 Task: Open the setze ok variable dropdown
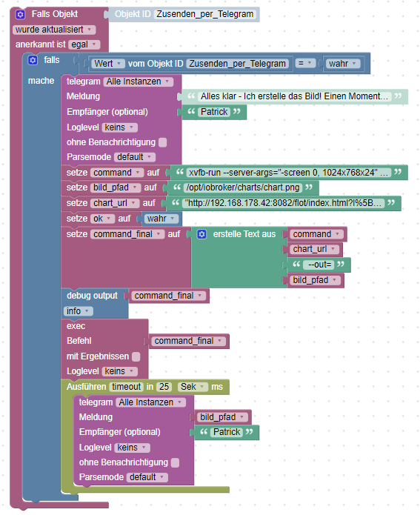click(x=103, y=219)
